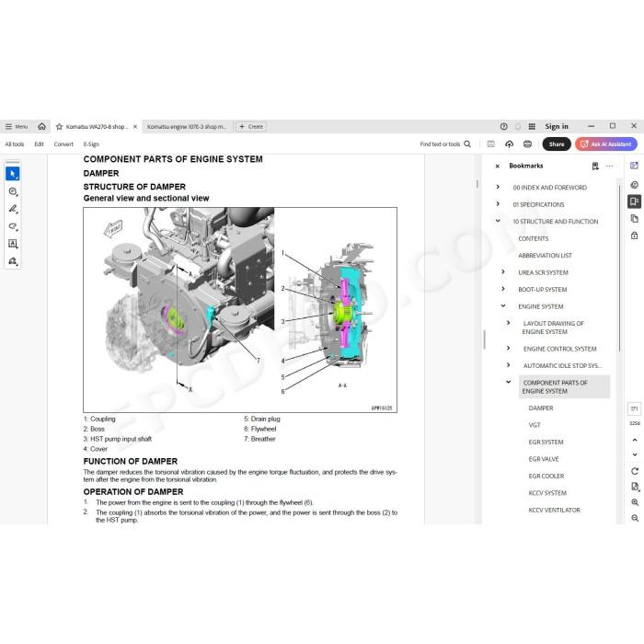Expand 00 INDEX AND FOREWORD bookmark

tap(498, 187)
